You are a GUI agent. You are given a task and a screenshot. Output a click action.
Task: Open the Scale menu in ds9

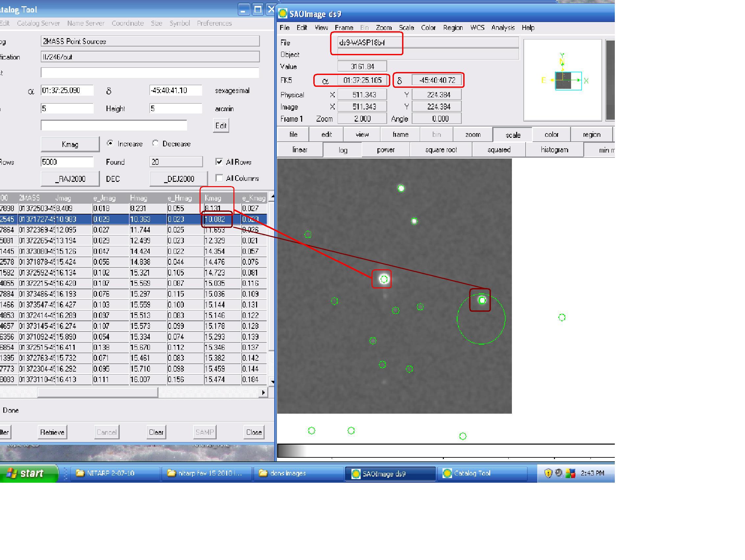point(406,28)
